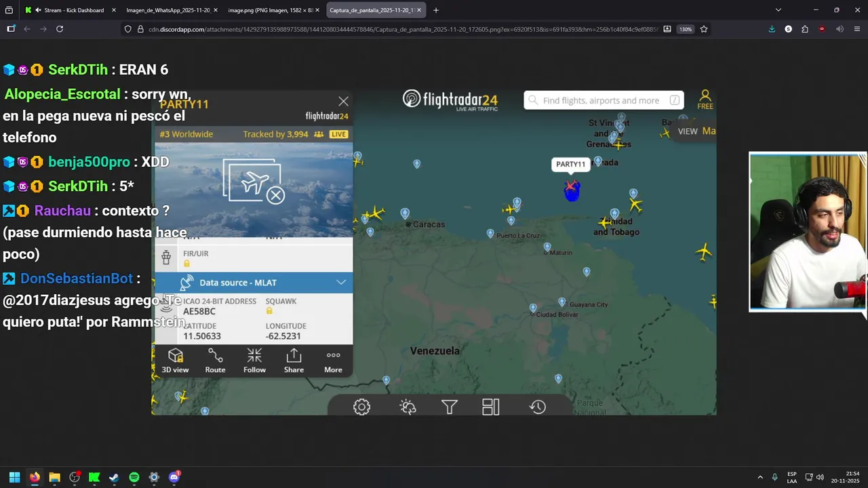868x488 pixels.
Task: Click the VIEW button on map
Action: [x=688, y=131]
